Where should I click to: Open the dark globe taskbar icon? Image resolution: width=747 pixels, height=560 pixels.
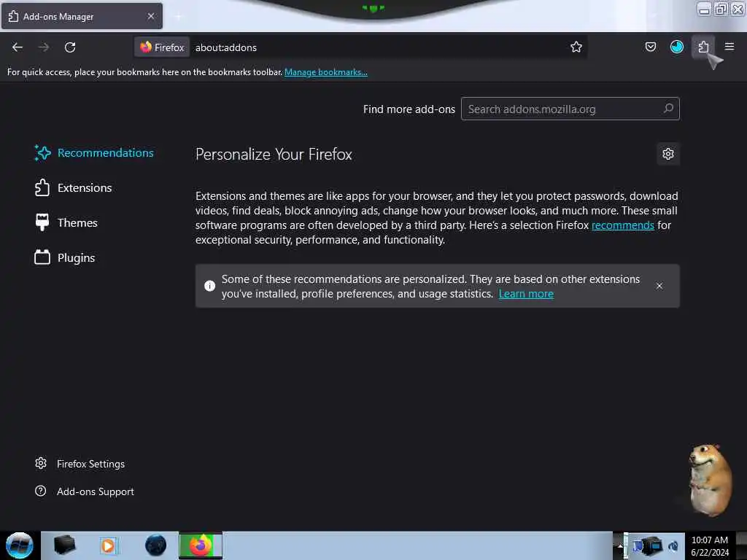point(155,545)
